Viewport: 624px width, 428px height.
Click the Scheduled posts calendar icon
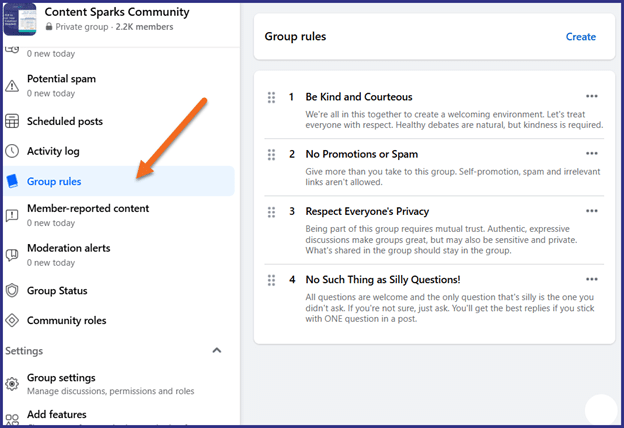pos(12,121)
